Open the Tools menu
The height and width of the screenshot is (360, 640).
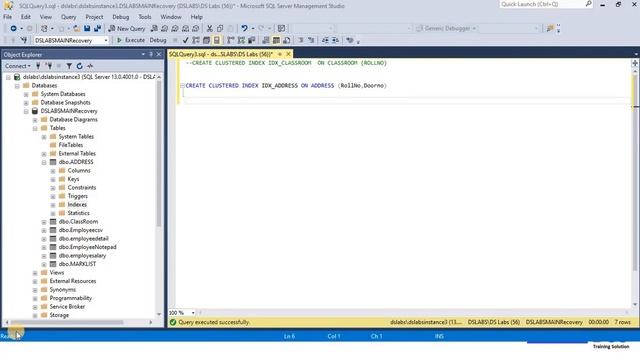(144, 17)
